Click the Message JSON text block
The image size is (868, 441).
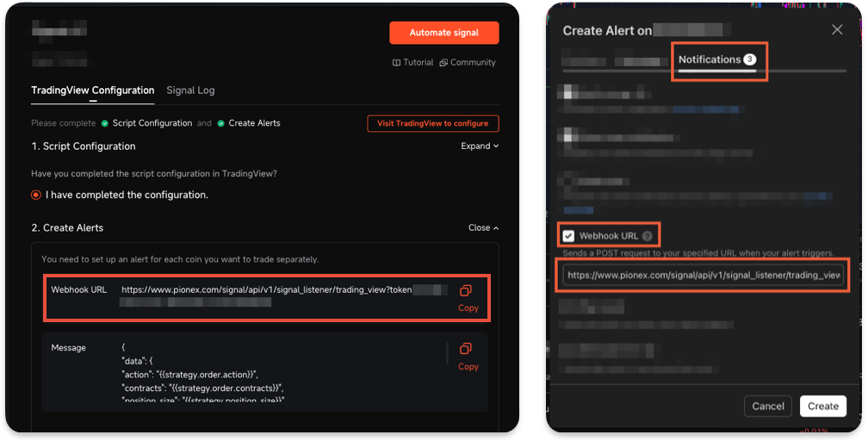click(x=203, y=374)
